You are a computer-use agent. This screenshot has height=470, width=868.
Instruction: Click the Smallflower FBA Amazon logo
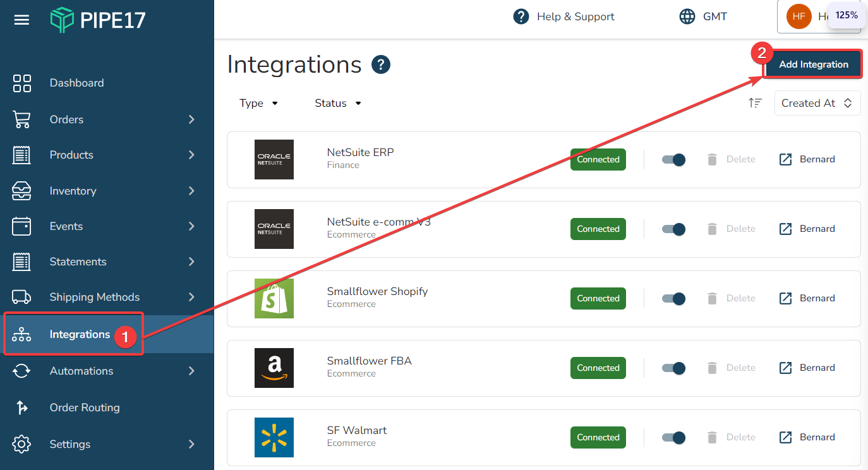[274, 368]
